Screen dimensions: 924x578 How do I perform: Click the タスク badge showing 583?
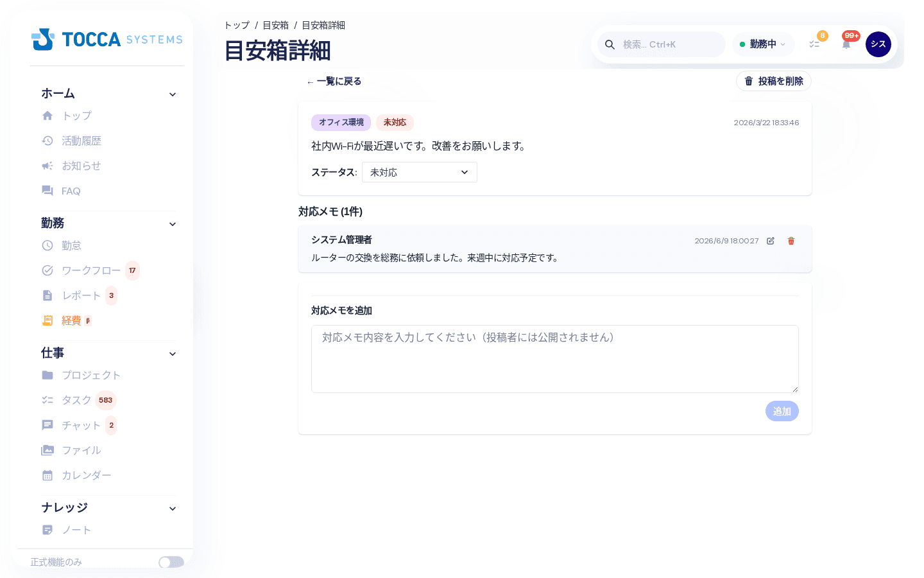click(x=106, y=400)
